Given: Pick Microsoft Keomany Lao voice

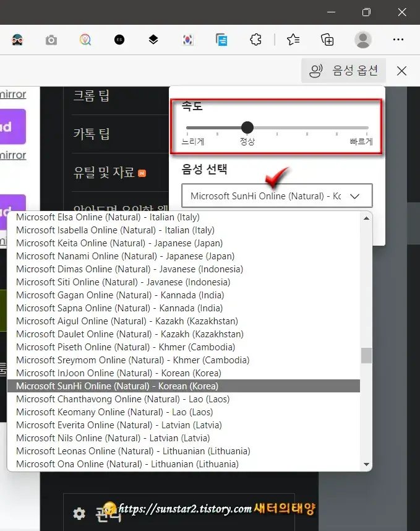Looking at the screenshot, I should (184, 412).
